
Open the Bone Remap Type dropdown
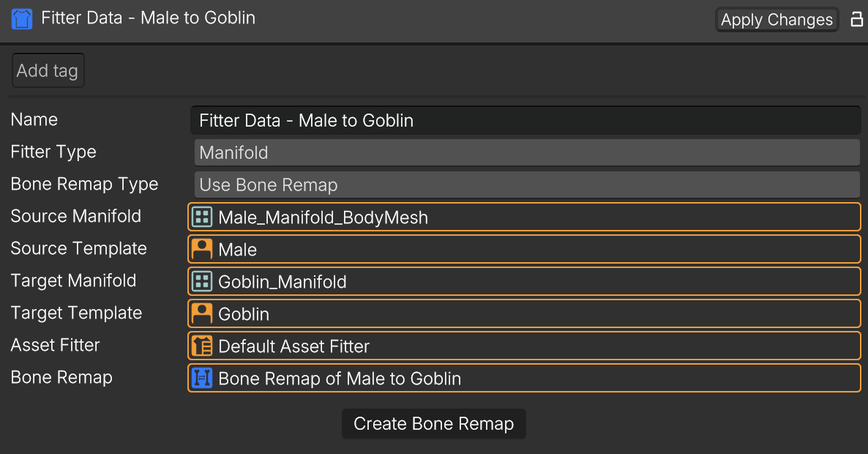click(x=527, y=185)
